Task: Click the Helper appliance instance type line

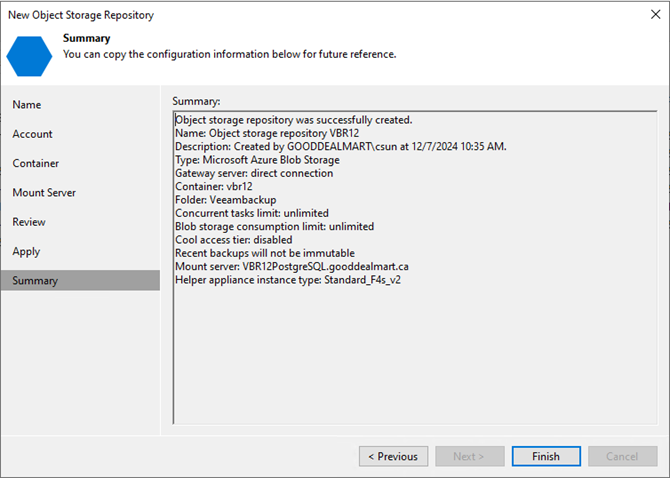Action: point(288,280)
